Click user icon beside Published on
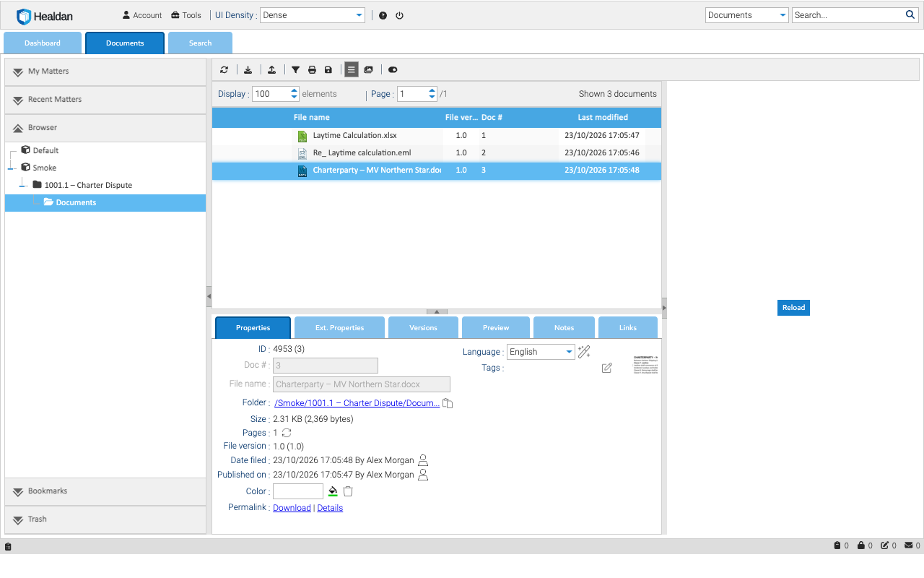The width and height of the screenshot is (924, 578). (423, 475)
